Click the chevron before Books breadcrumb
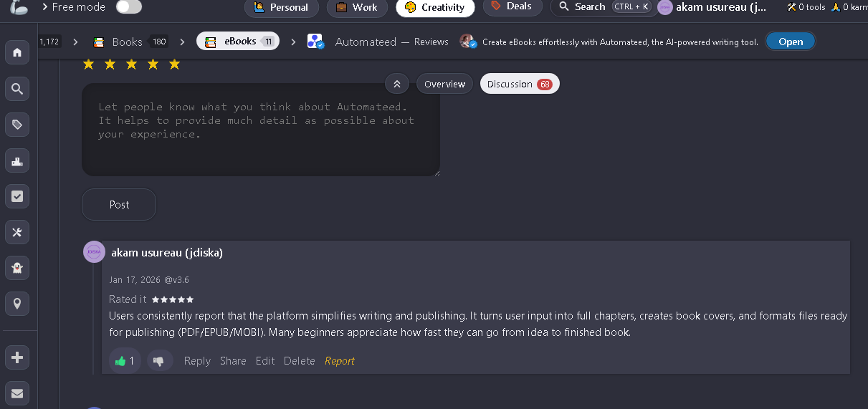Screen dimensions: 868x409 [75, 42]
